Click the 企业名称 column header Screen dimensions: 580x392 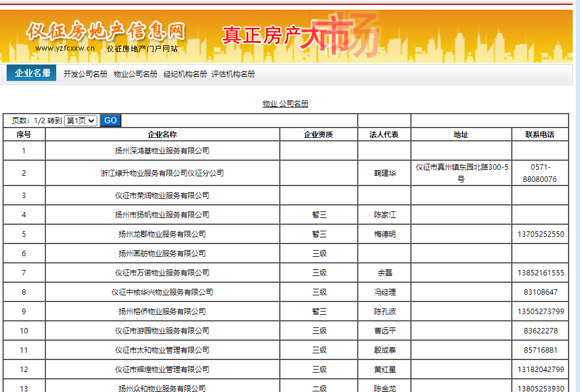162,135
